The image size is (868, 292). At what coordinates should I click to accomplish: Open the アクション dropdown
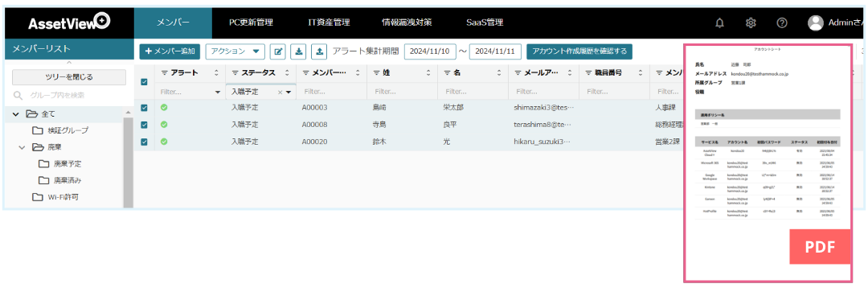coord(235,51)
